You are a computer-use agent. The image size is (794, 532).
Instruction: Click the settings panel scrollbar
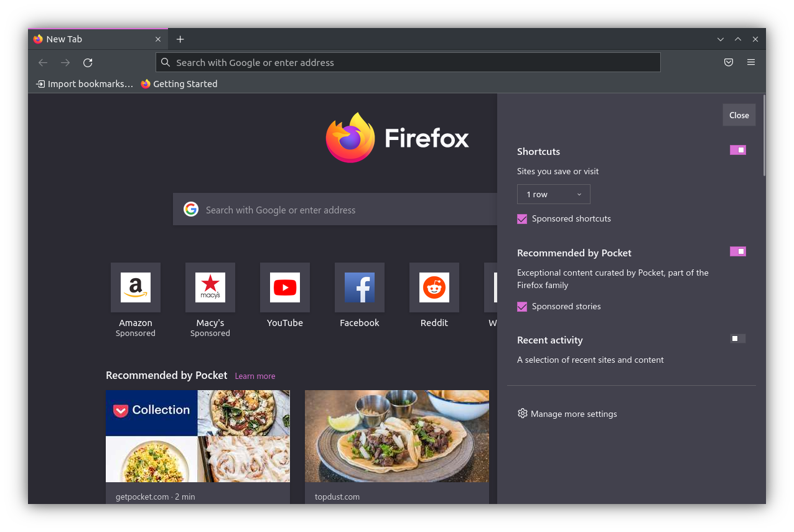[x=764, y=135]
